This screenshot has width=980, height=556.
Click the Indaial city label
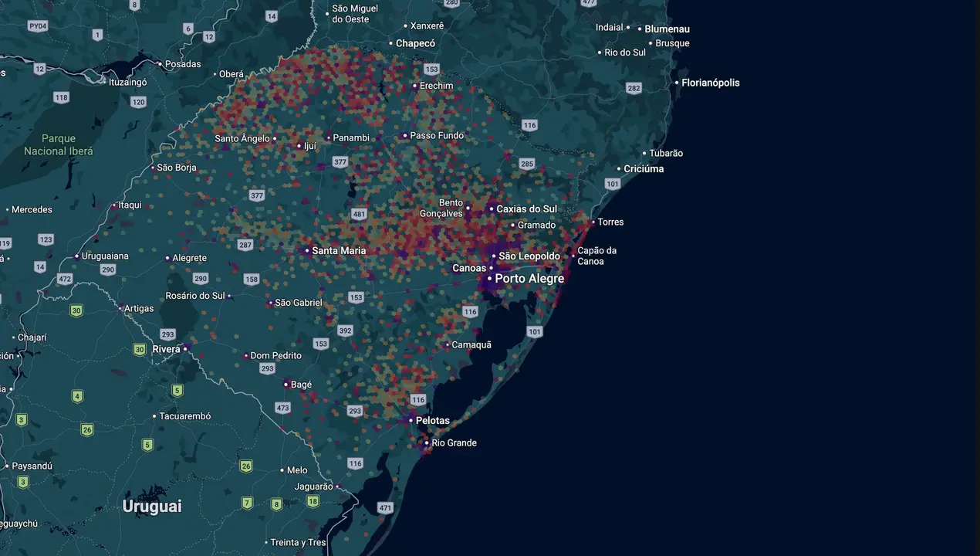609,28
